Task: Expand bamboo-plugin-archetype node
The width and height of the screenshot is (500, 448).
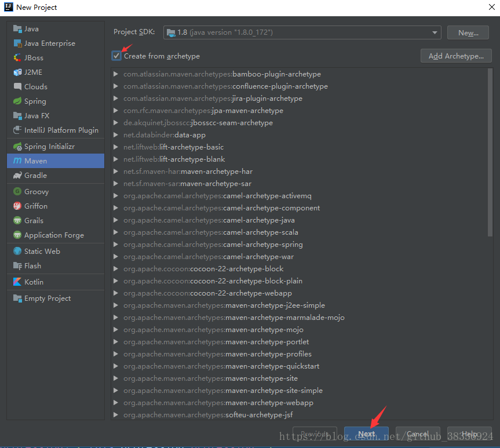Action: click(x=116, y=74)
